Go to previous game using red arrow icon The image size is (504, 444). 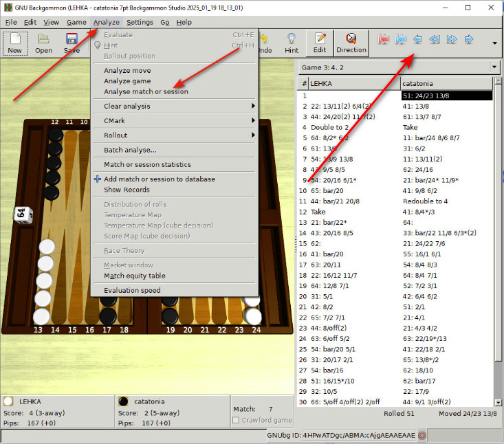point(383,39)
